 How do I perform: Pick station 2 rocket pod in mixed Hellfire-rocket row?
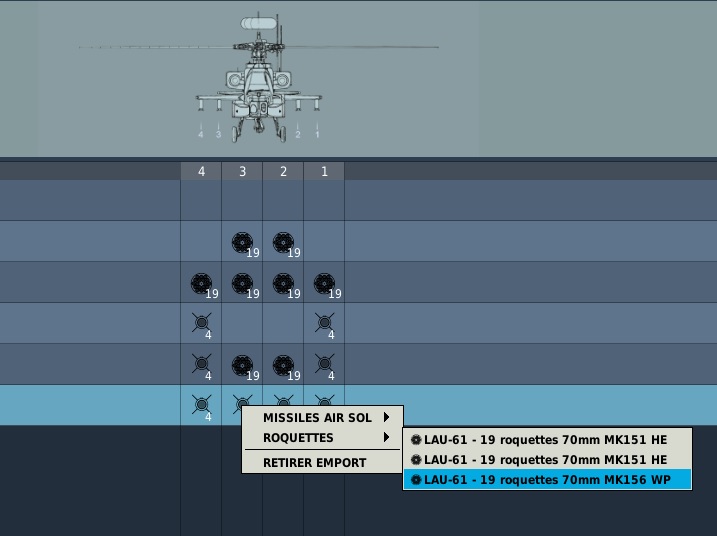point(284,366)
